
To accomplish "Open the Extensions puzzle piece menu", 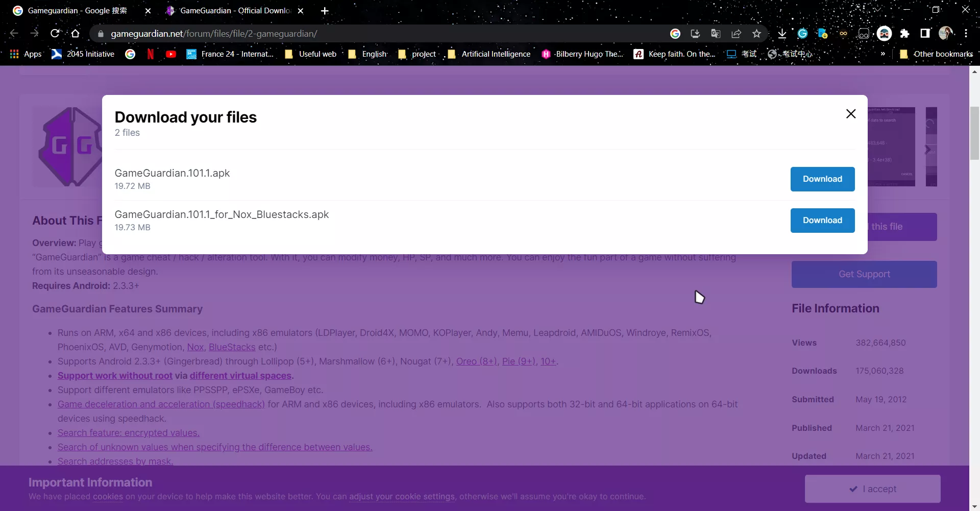I will pyautogui.click(x=904, y=34).
